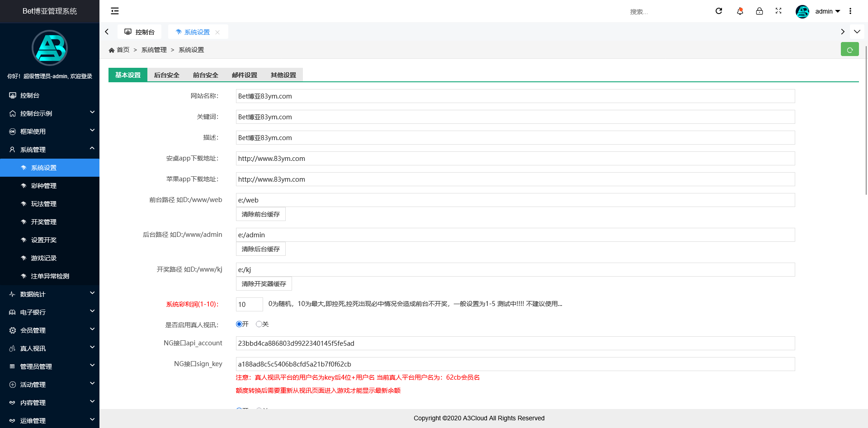868x428 pixels.
Task: Switch to 其他设置 tab
Action: pyautogui.click(x=283, y=75)
